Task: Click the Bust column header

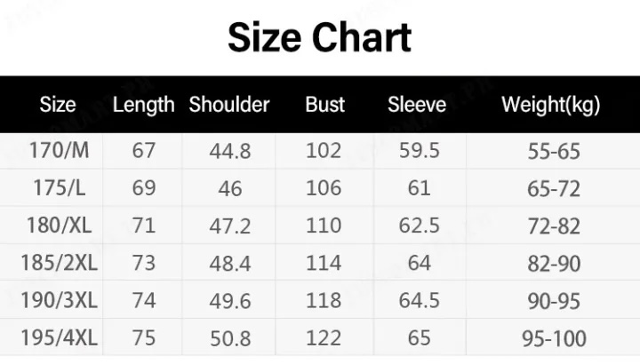Action: (325, 105)
